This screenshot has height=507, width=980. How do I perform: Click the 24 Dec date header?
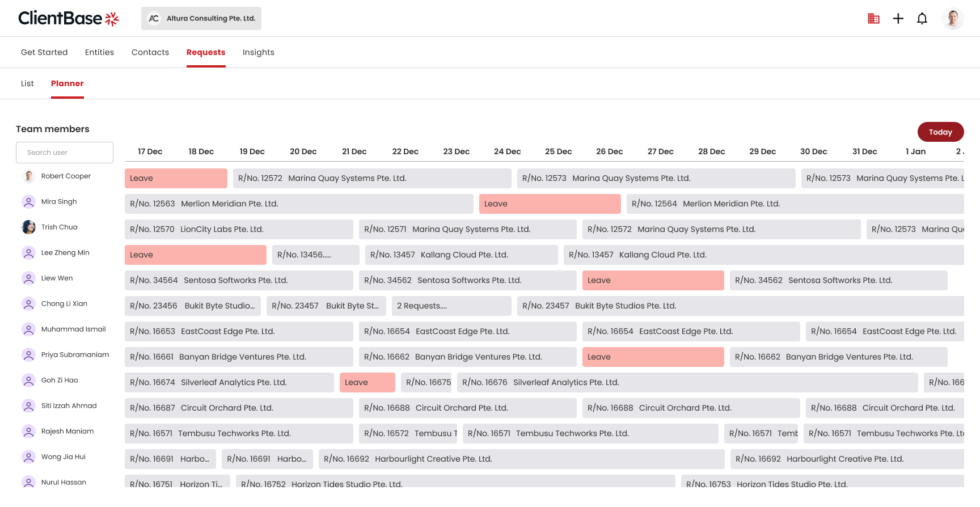coord(508,151)
